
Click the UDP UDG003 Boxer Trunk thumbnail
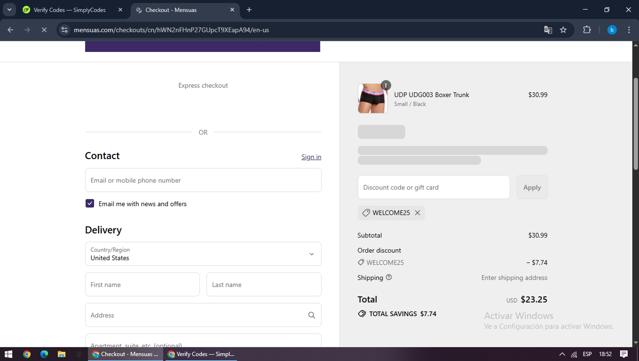pyautogui.click(x=372, y=98)
